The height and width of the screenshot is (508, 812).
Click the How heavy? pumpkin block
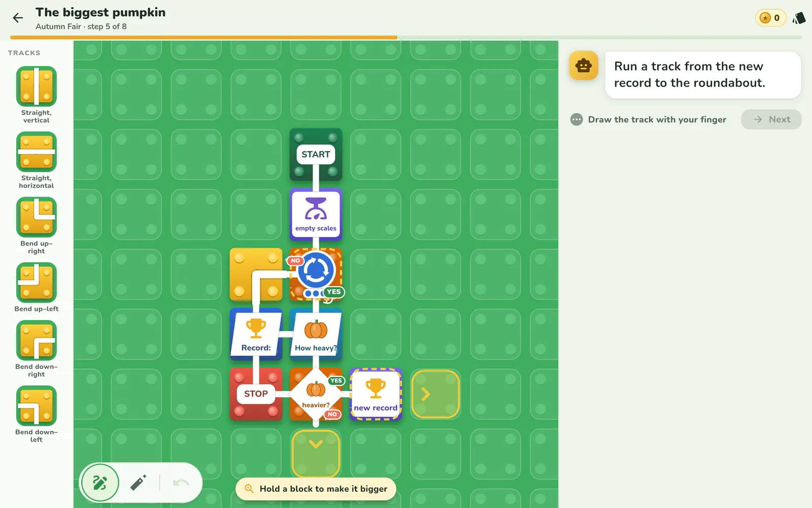316,334
